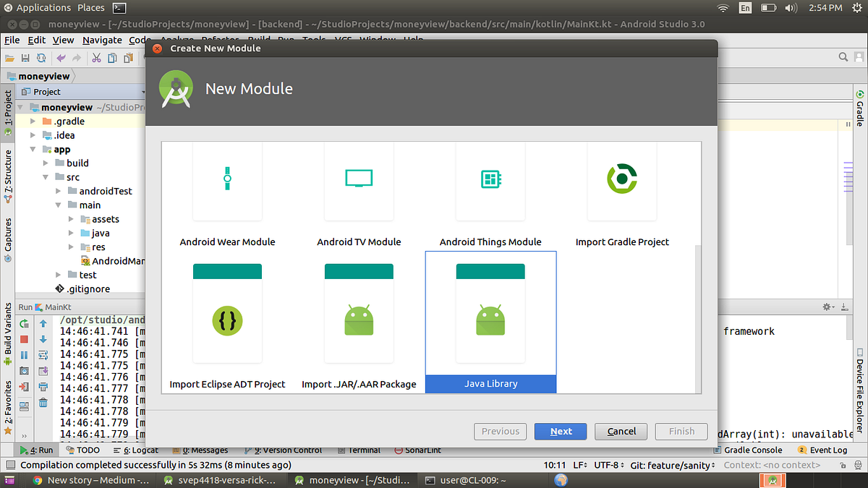The width and height of the screenshot is (868, 488).
Task: Open the Refactor menu
Action: [x=221, y=40]
